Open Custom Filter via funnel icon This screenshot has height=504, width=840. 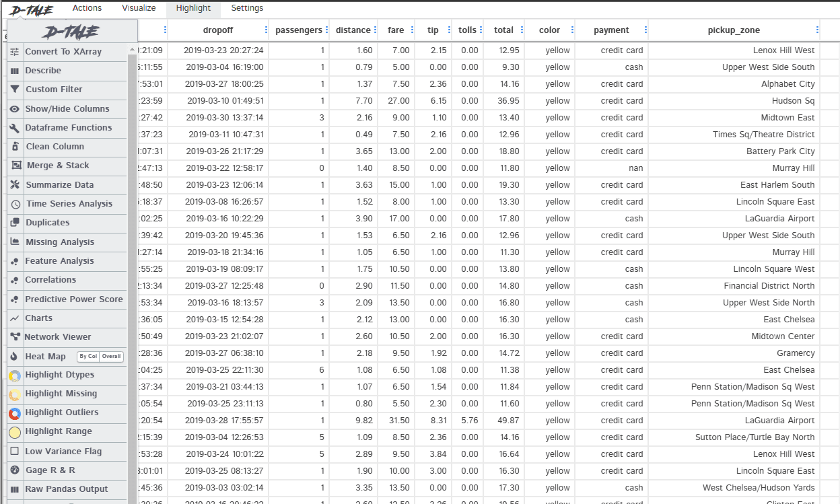click(15, 89)
